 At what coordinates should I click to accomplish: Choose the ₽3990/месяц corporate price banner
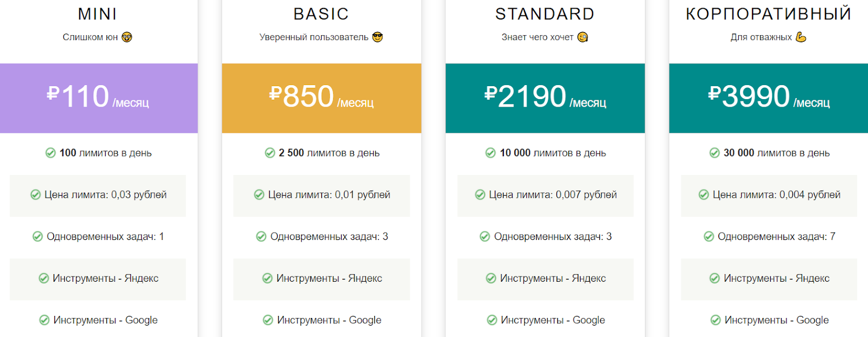point(769,98)
